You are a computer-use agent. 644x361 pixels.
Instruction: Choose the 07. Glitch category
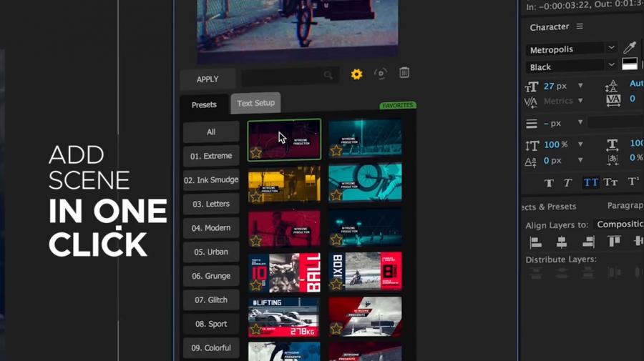pyautogui.click(x=211, y=300)
